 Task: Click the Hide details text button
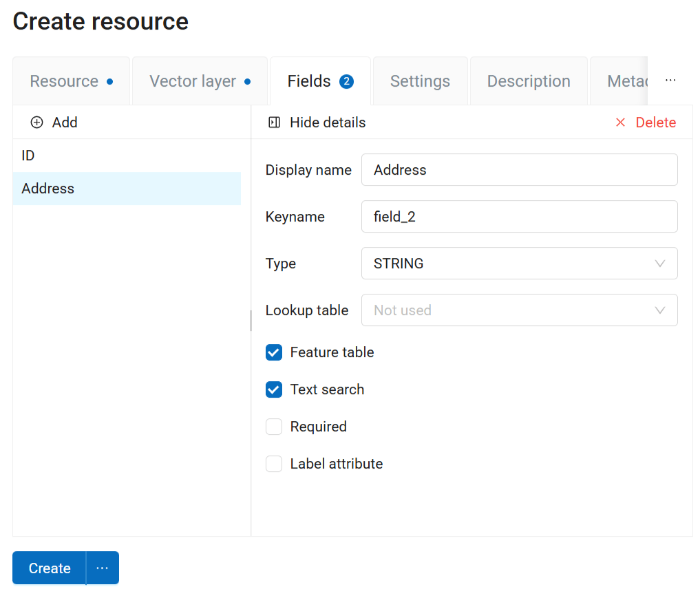point(328,122)
